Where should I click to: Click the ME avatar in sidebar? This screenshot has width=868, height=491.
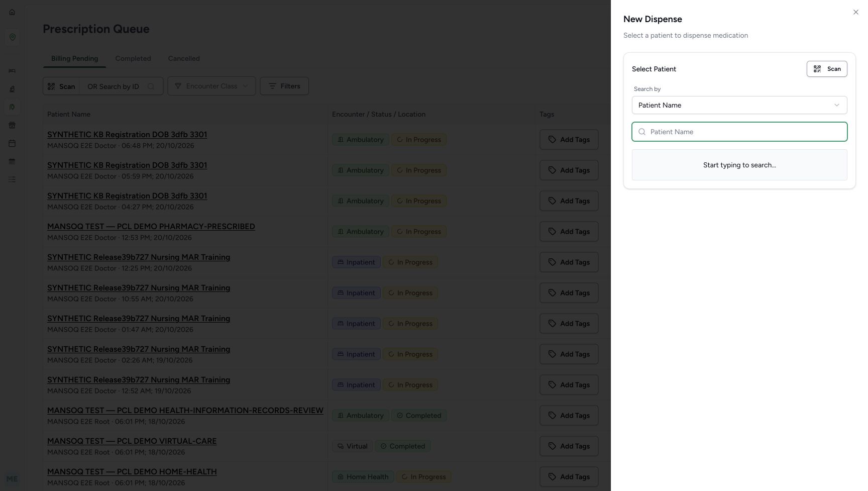click(x=12, y=479)
